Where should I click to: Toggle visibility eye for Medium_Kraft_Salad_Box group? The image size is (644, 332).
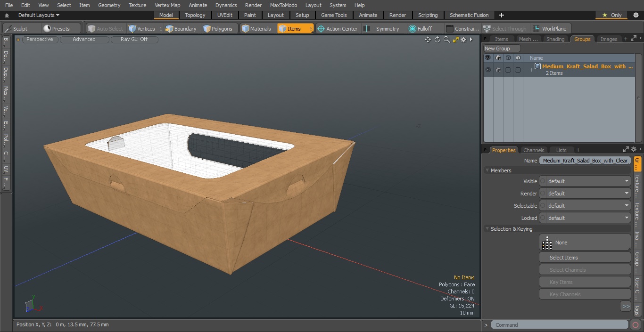tap(488, 70)
